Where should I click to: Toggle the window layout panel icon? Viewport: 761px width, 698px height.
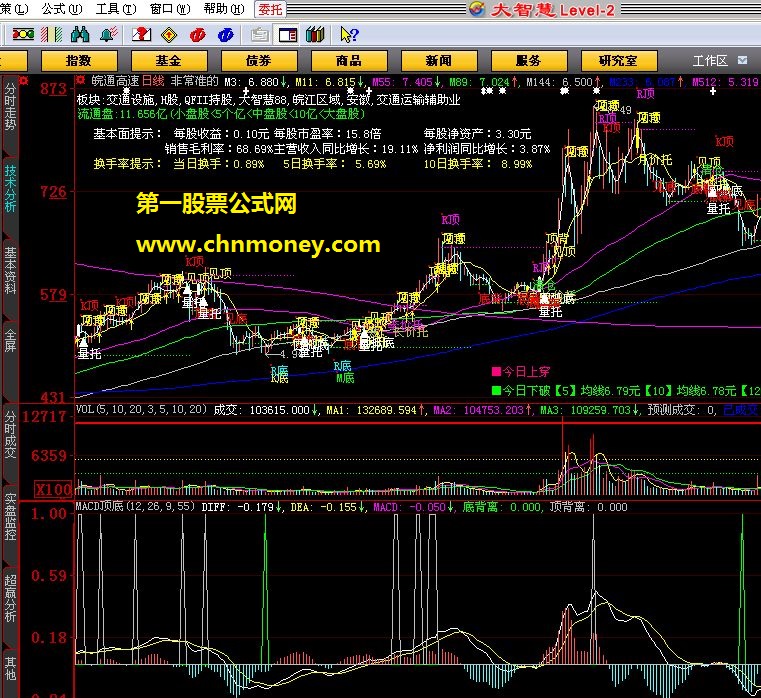[x=288, y=35]
